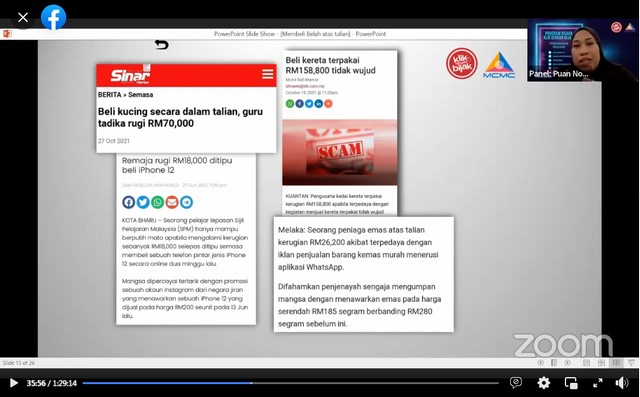This screenshot has width=640, height=397.
Task: Open the 'Beli kucing secara dalam talian' headline
Action: point(180,118)
